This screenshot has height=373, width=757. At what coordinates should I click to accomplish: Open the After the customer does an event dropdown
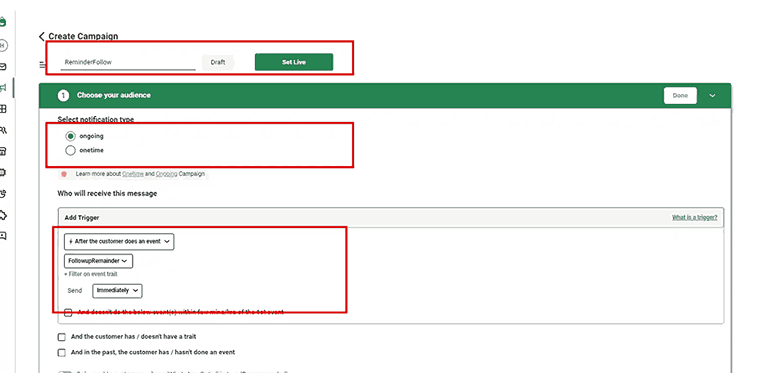(x=119, y=242)
